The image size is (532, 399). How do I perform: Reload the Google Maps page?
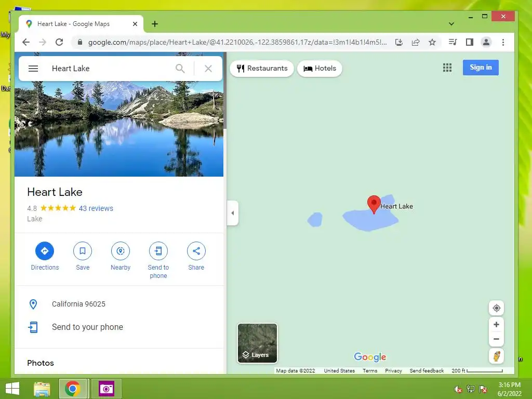click(x=59, y=42)
